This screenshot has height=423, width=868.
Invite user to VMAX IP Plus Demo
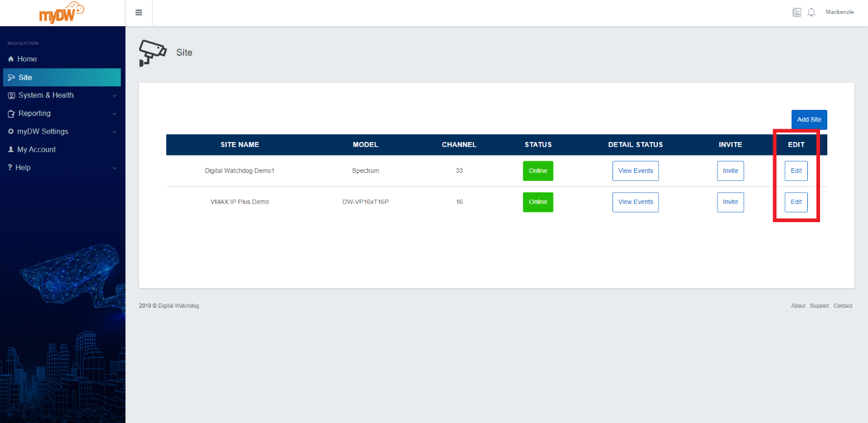730,201
